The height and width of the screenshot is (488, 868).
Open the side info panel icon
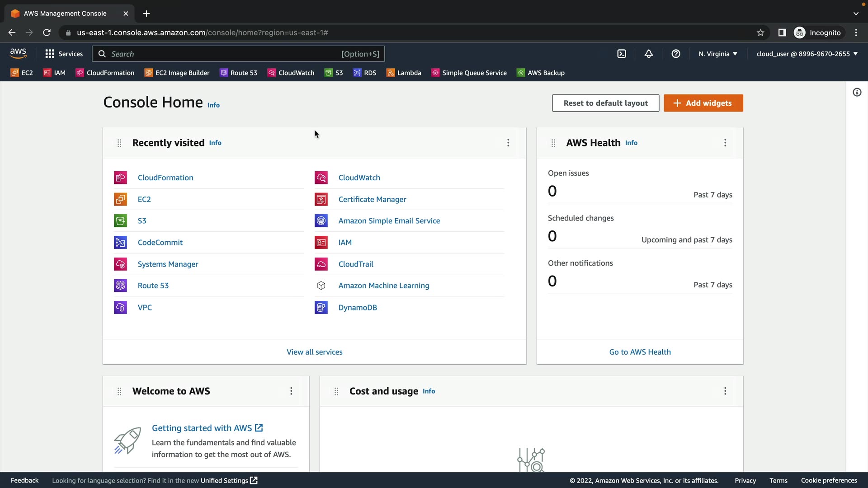(x=857, y=93)
